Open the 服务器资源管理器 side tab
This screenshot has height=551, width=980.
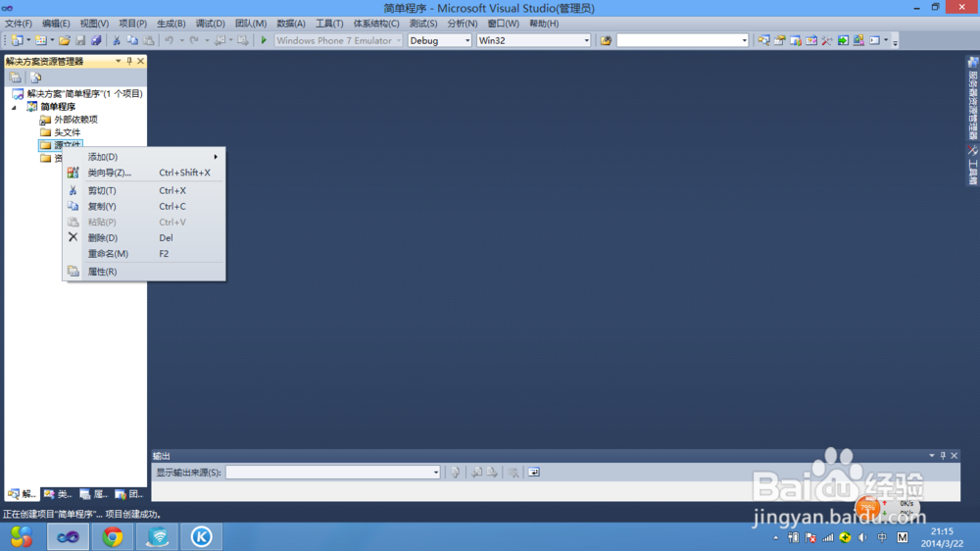[972, 98]
